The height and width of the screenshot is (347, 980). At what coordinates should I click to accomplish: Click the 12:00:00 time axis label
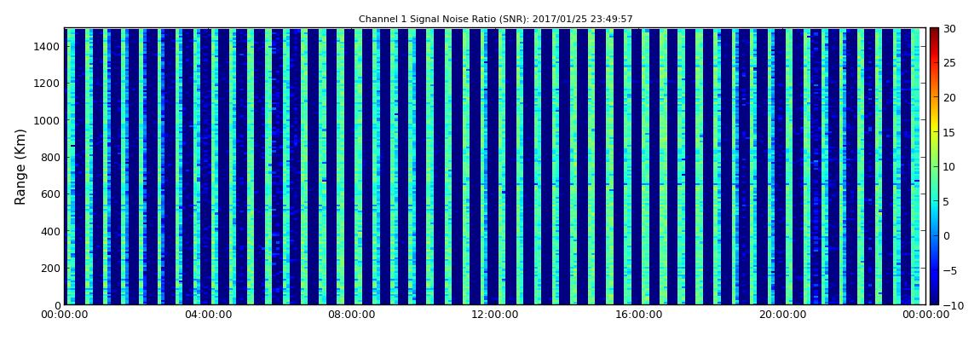point(495,315)
